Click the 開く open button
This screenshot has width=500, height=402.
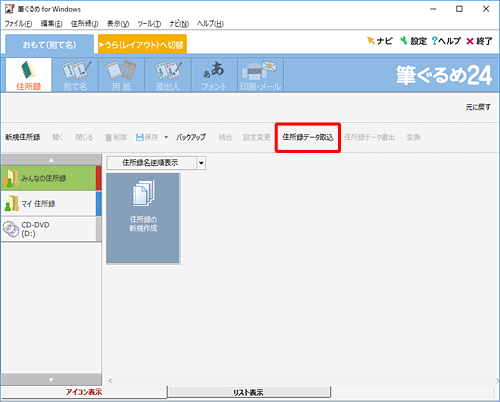pos(58,137)
